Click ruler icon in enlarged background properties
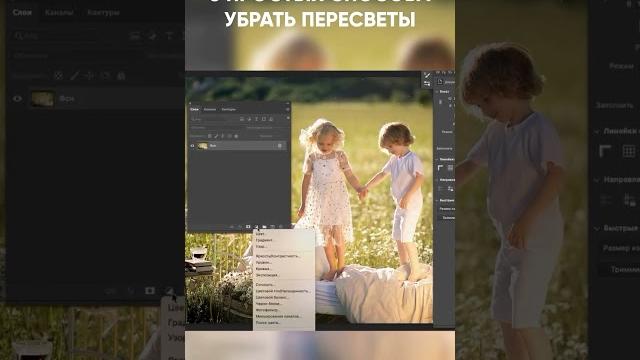 (605, 151)
